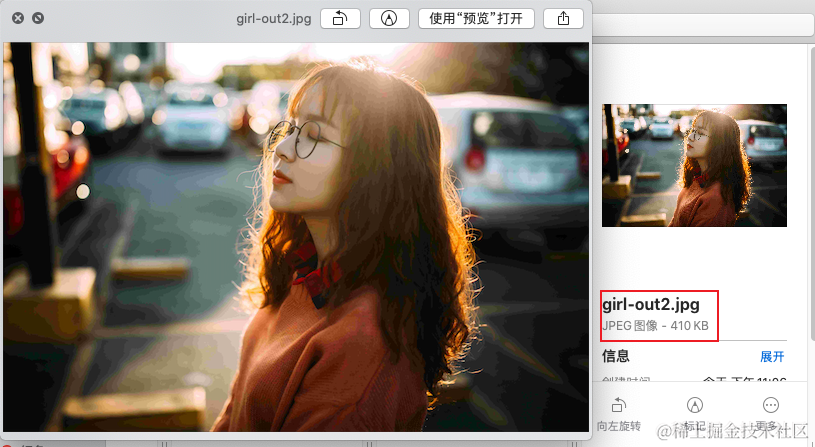Select the thumbnail in Finder preview pane

coord(694,165)
